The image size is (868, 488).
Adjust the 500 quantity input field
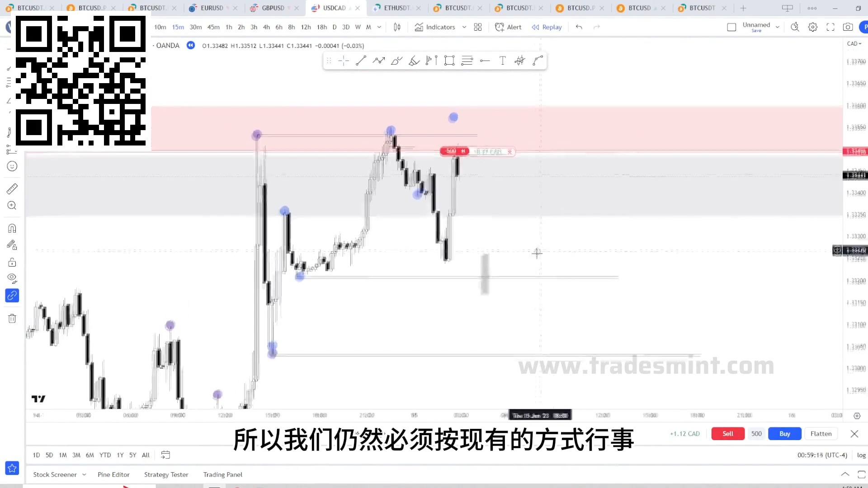pos(756,434)
